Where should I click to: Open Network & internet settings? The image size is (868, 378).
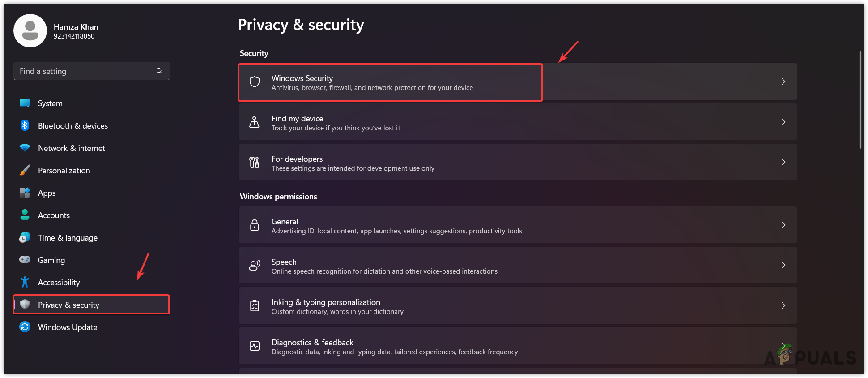(x=72, y=148)
